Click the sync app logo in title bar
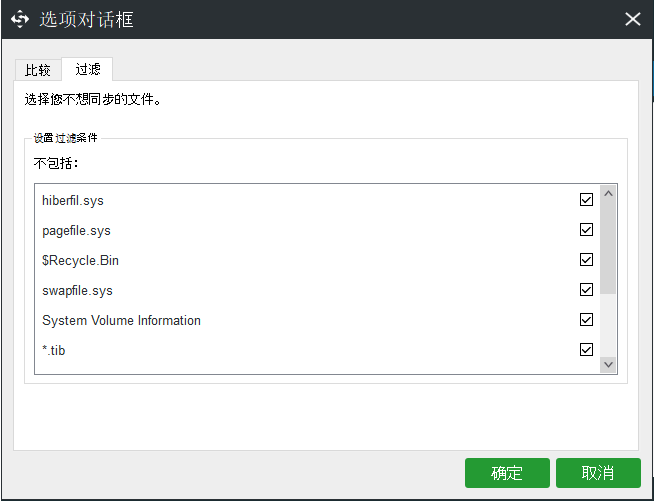Screen dimensions: 654x501 (20, 19)
